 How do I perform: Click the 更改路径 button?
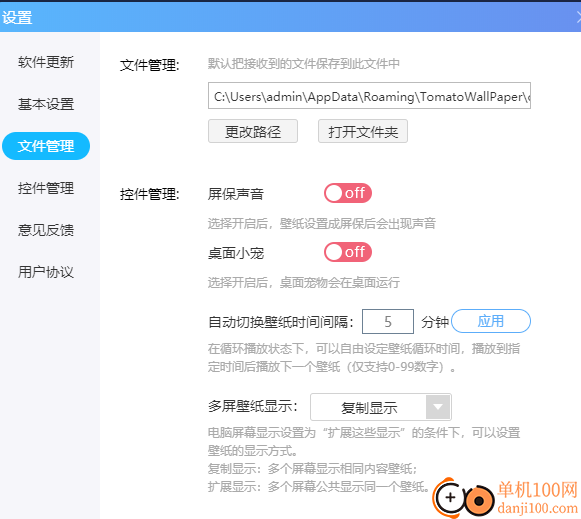click(253, 131)
